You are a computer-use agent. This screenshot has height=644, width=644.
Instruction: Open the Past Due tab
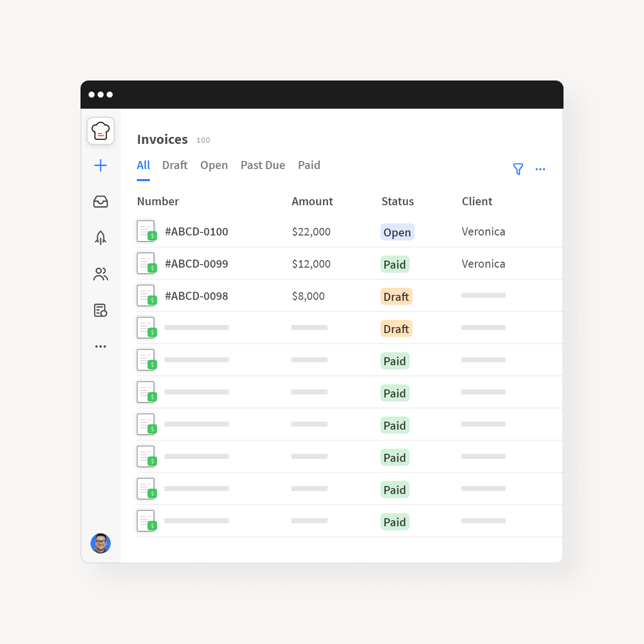(x=263, y=165)
